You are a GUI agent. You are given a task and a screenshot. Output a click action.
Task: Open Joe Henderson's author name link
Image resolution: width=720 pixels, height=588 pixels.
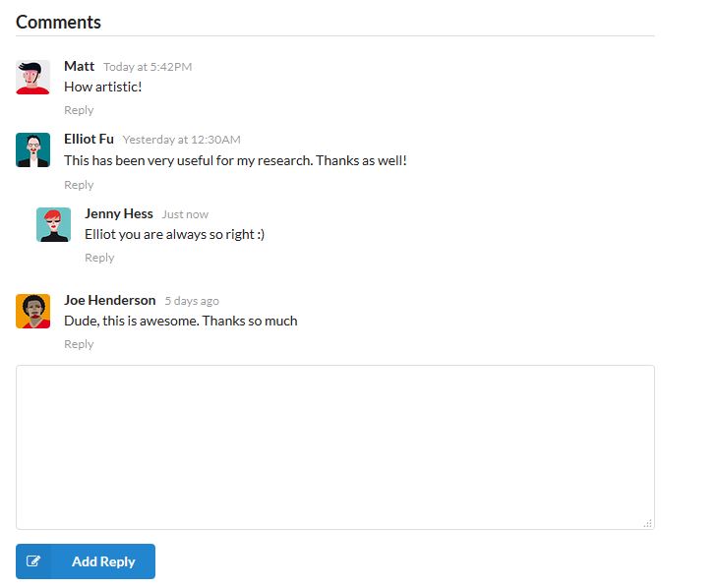[x=109, y=300]
